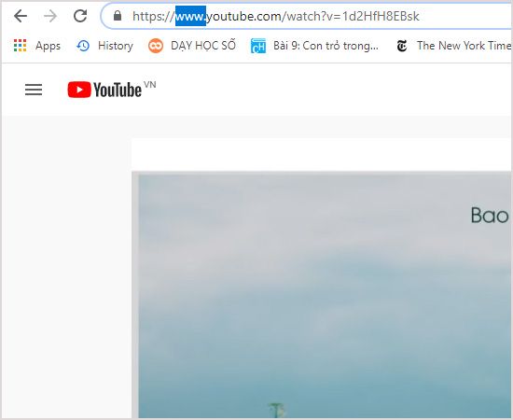Click the YouTube wordmark text

(118, 90)
